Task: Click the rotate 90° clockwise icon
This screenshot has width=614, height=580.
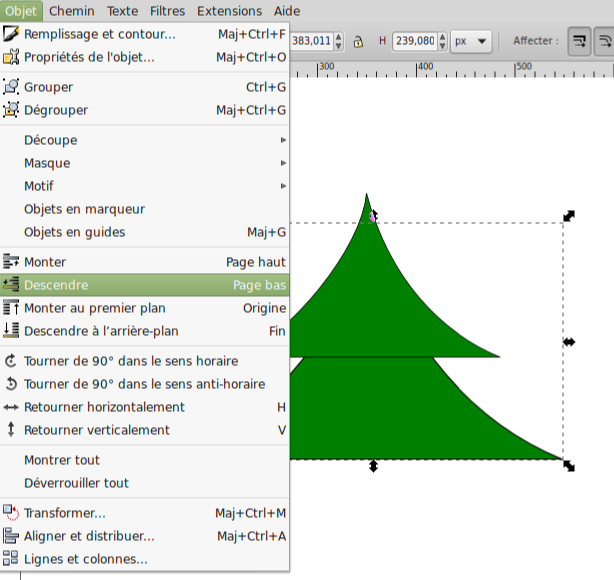Action: pyautogui.click(x=11, y=360)
